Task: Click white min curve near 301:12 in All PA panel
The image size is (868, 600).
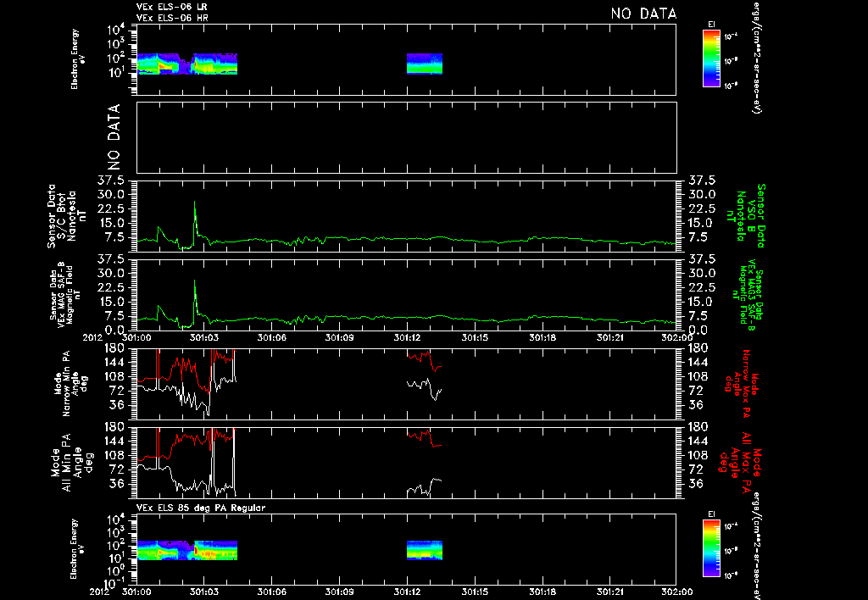Action: coord(425,486)
